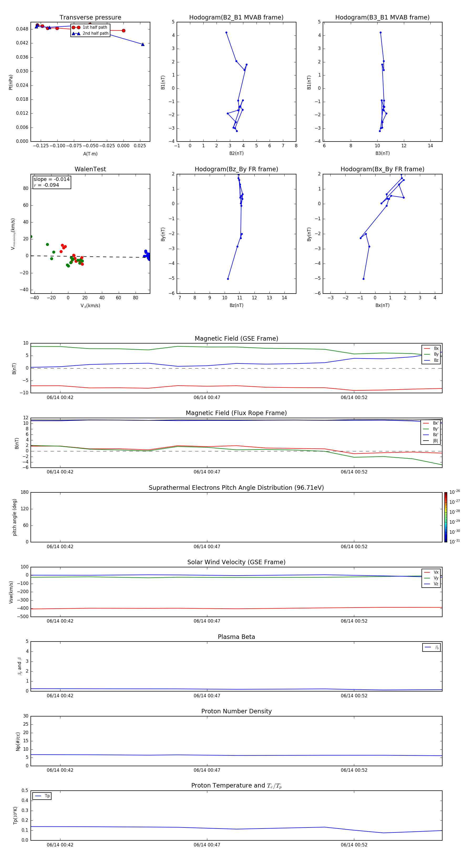Click the Hodogram(Bx_By FR frame) title
The height and width of the screenshot is (868, 473).
382,169
